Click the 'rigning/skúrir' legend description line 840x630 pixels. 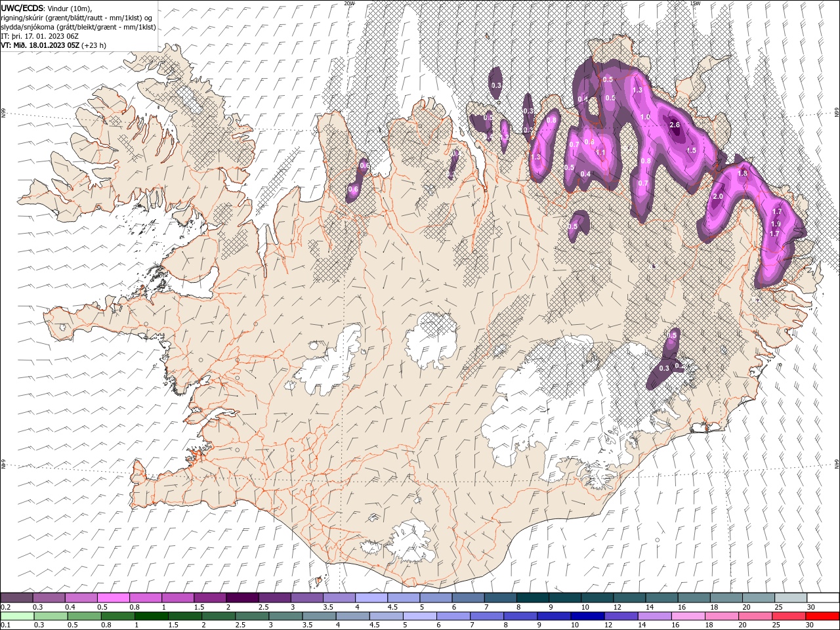77,18
